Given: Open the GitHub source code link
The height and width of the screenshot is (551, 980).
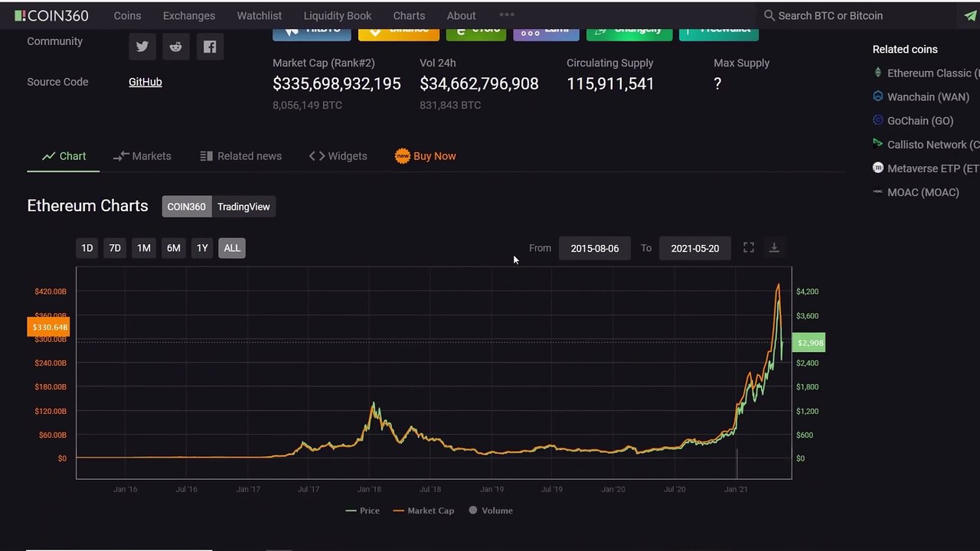Looking at the screenshot, I should point(145,82).
